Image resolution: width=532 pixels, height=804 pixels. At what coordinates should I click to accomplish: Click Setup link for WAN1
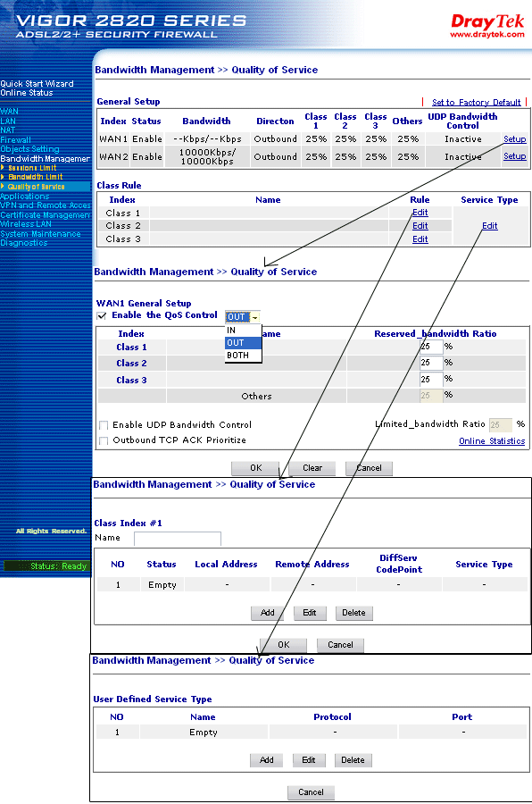tap(514, 139)
